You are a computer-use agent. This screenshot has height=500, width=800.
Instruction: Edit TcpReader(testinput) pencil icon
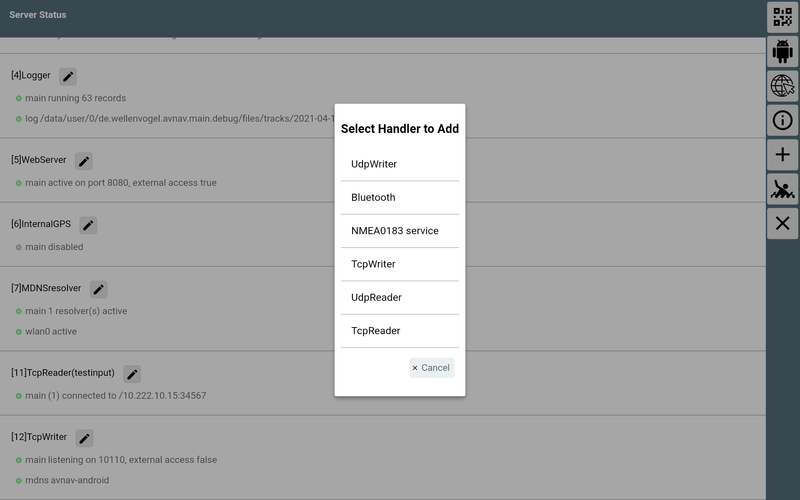(132, 374)
